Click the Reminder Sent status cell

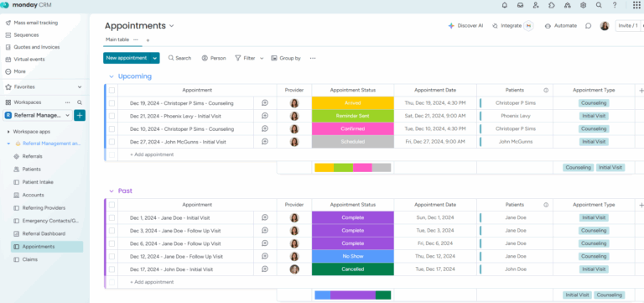click(x=353, y=116)
